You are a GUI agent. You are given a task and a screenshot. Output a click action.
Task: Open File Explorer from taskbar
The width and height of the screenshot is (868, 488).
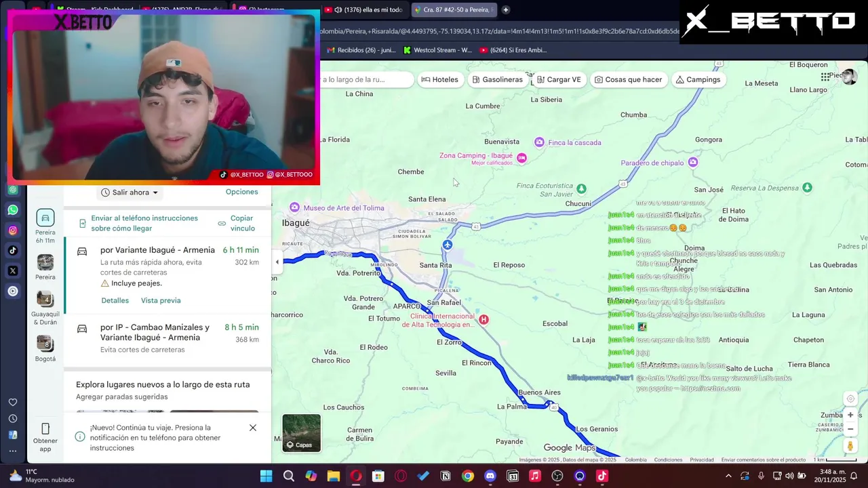point(333,476)
